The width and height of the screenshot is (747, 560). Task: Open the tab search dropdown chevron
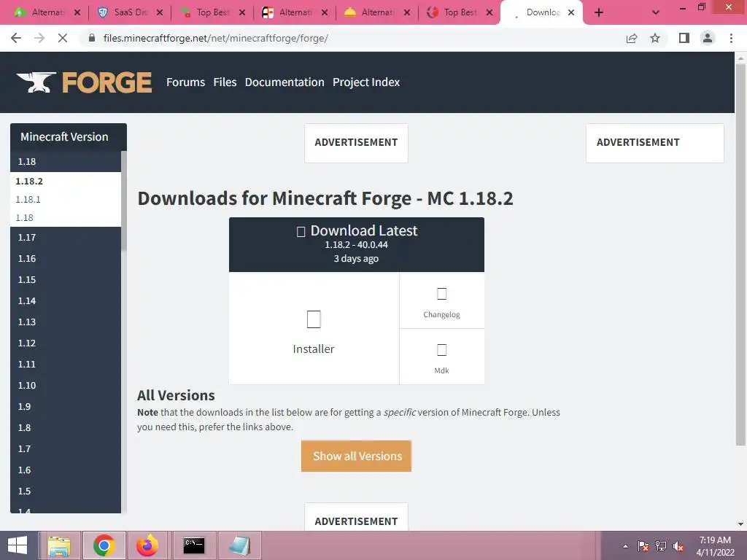656,12
